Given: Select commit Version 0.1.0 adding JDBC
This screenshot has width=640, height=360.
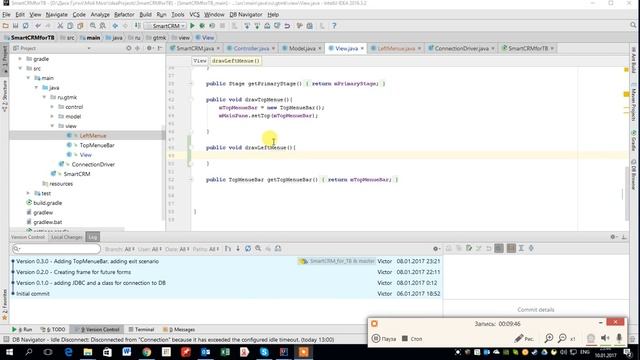Looking at the screenshot, I should tap(226, 283).
